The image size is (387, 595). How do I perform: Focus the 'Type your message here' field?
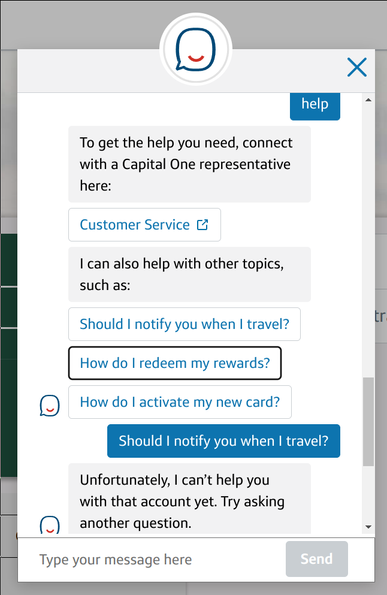(x=152, y=559)
